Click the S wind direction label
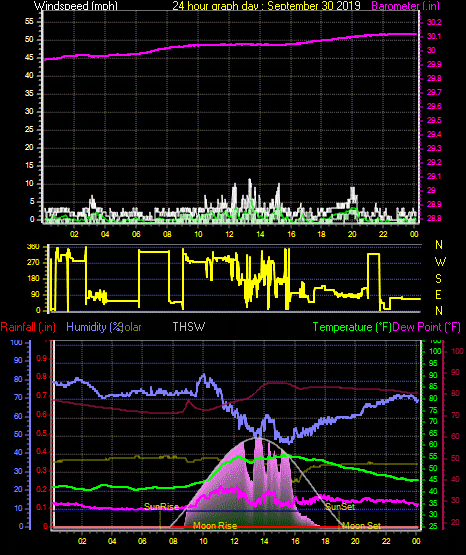The image size is (466, 555). [438, 279]
